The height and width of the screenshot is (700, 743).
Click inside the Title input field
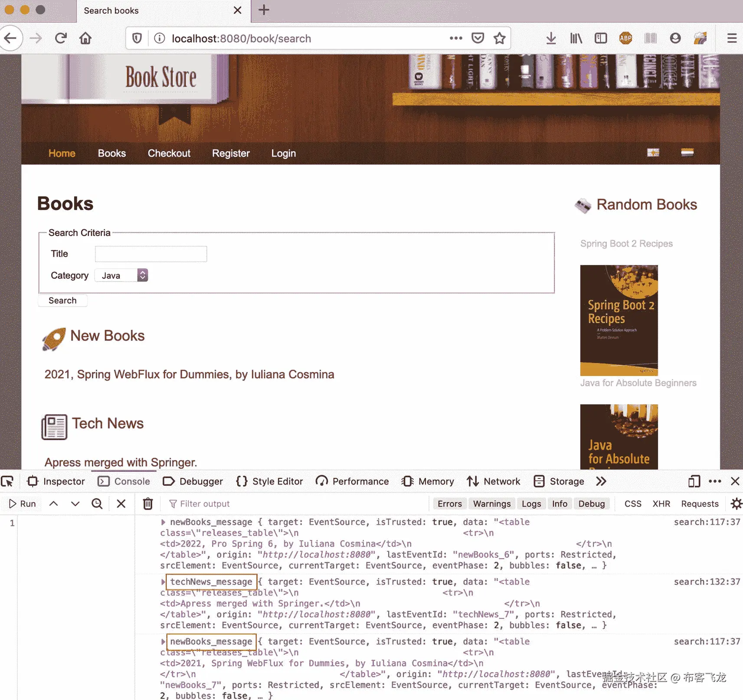pos(151,254)
